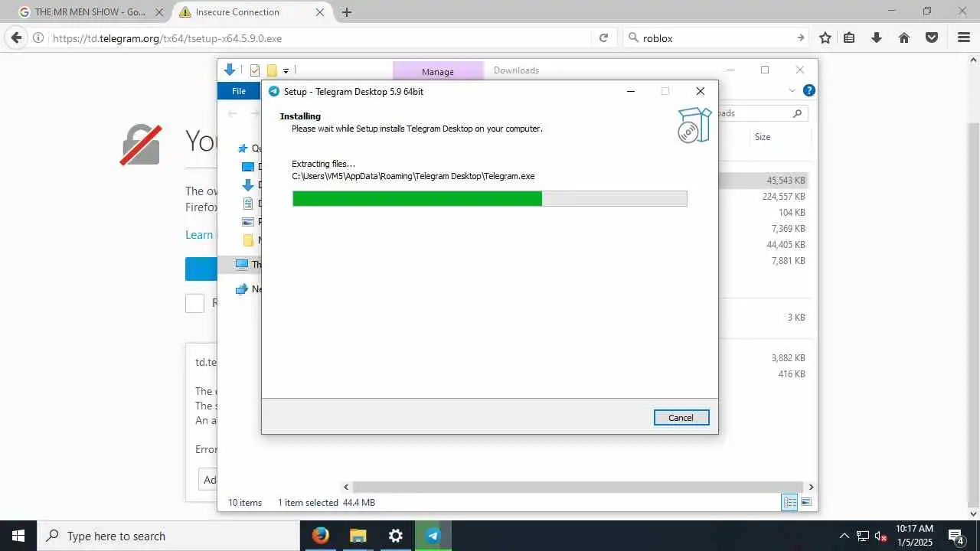Click New folder icon in Explorer title bar

pos(271,70)
